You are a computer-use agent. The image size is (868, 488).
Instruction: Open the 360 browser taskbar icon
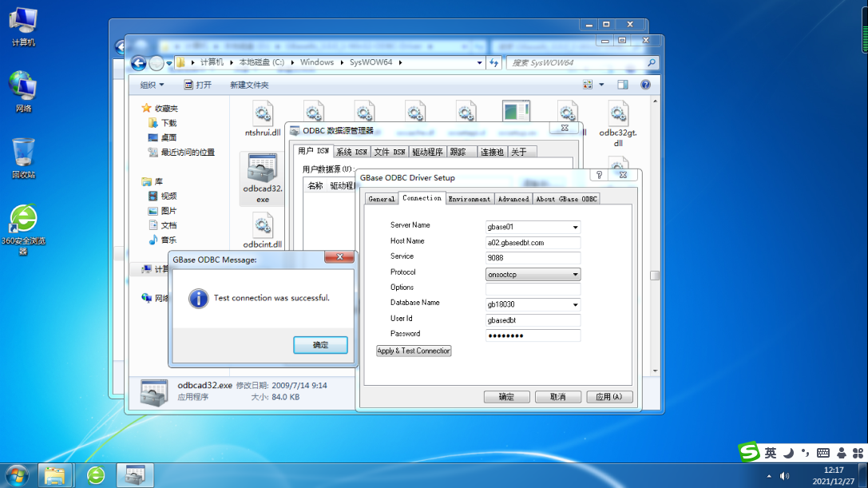pos(96,475)
